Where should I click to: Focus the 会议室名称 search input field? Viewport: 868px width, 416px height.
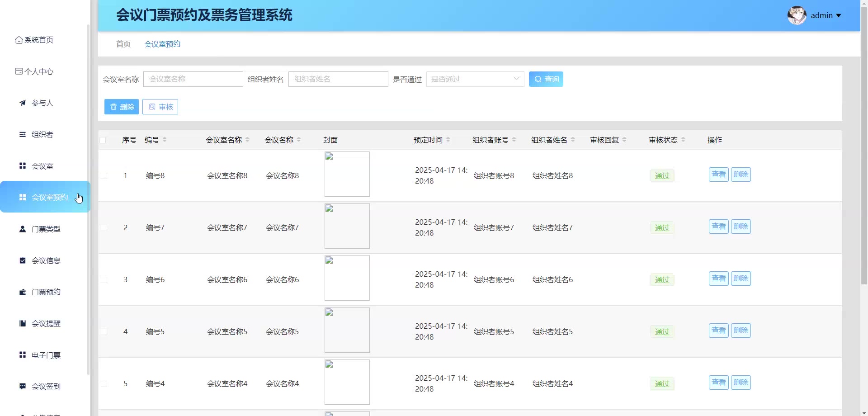click(x=193, y=79)
